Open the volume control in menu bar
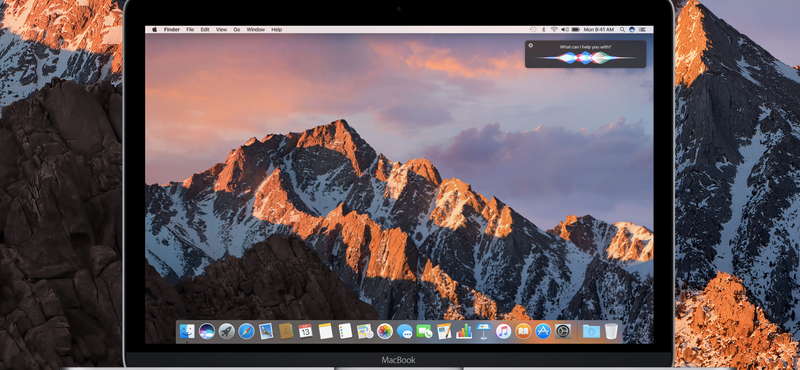800x370 pixels. point(565,30)
